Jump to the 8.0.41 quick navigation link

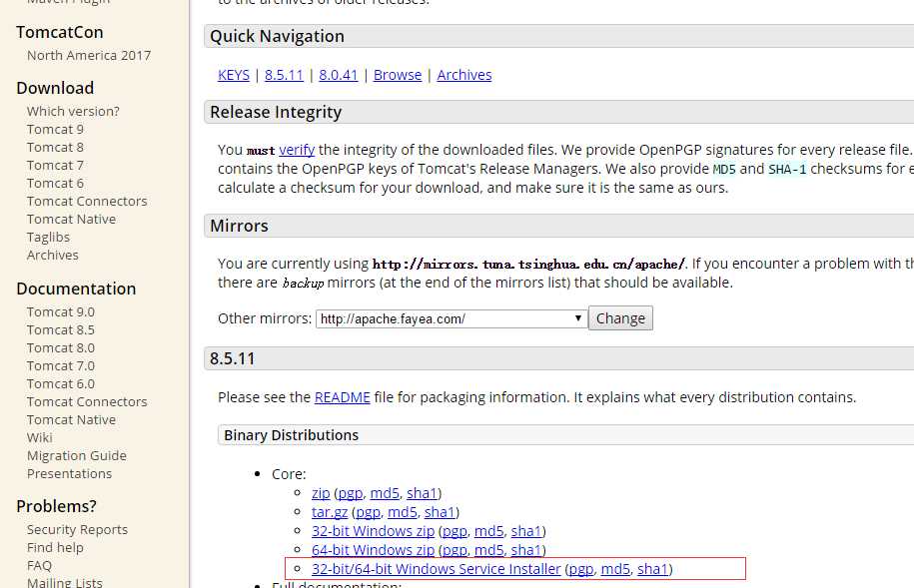point(338,75)
